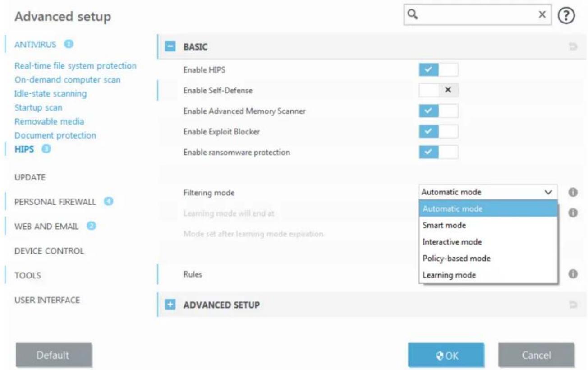588x370 pixels.
Task: Open the TOOLS category
Action: point(28,276)
